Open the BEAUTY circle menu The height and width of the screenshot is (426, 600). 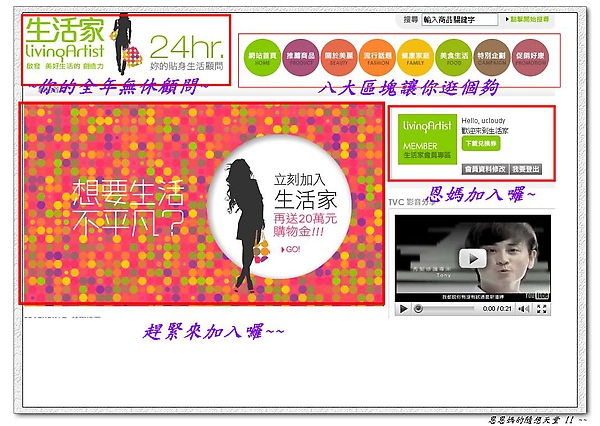click(x=339, y=58)
